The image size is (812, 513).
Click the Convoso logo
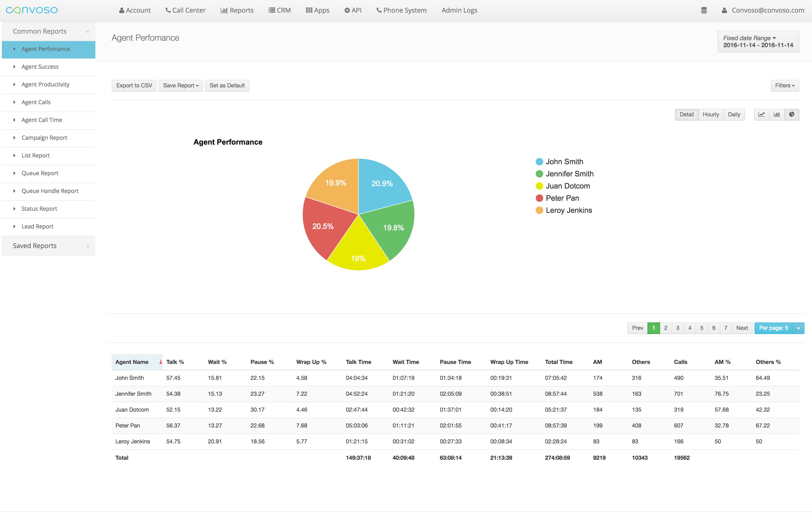point(32,10)
